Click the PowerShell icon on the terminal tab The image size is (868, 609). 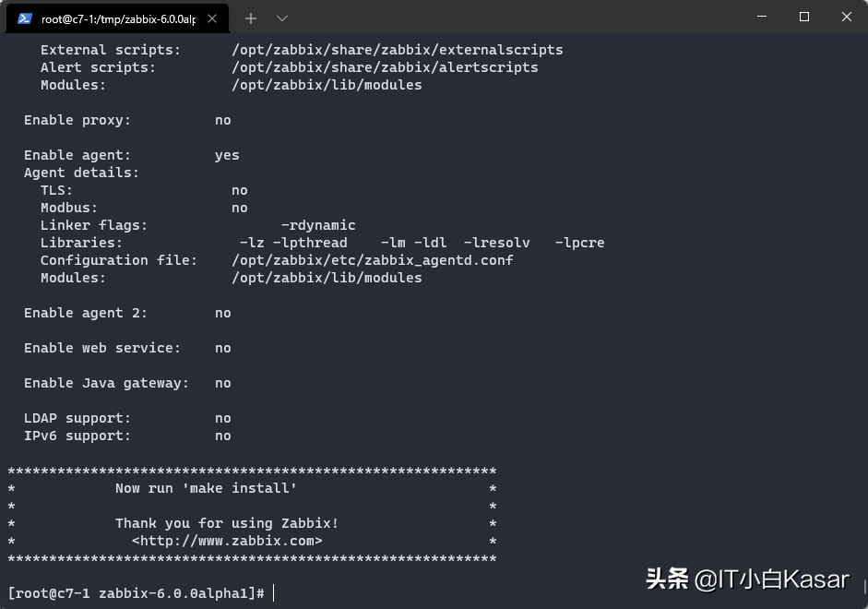(20, 18)
